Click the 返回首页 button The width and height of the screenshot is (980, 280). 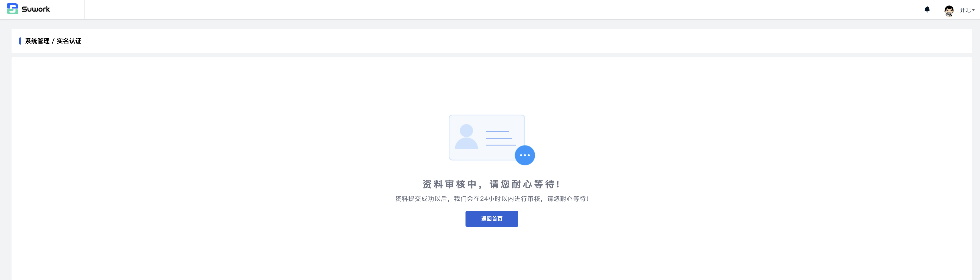491,219
